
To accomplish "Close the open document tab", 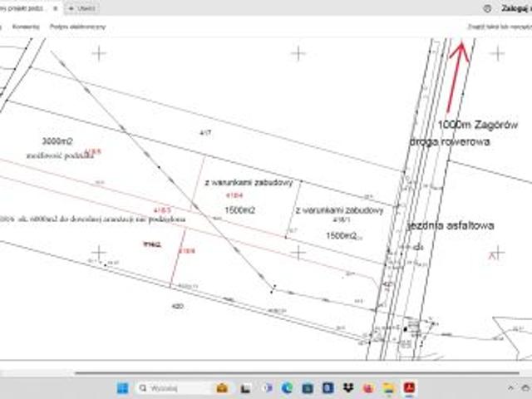I will [57, 7].
